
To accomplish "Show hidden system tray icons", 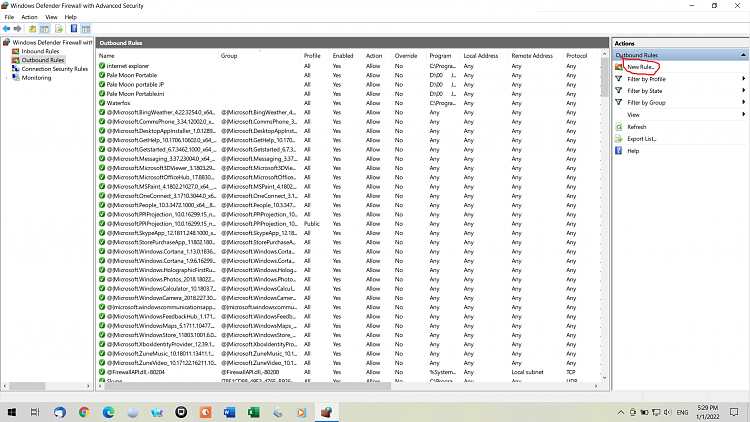I will [x=621, y=412].
